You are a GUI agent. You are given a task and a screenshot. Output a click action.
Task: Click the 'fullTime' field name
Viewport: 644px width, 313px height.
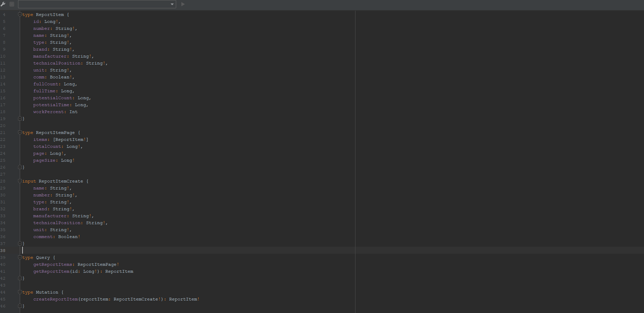click(44, 91)
